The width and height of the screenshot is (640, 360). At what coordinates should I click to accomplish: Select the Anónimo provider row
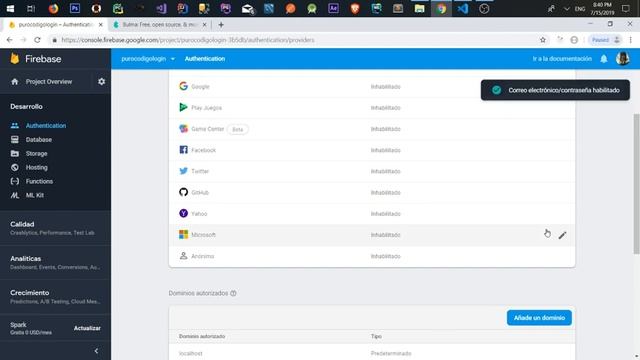(x=372, y=256)
